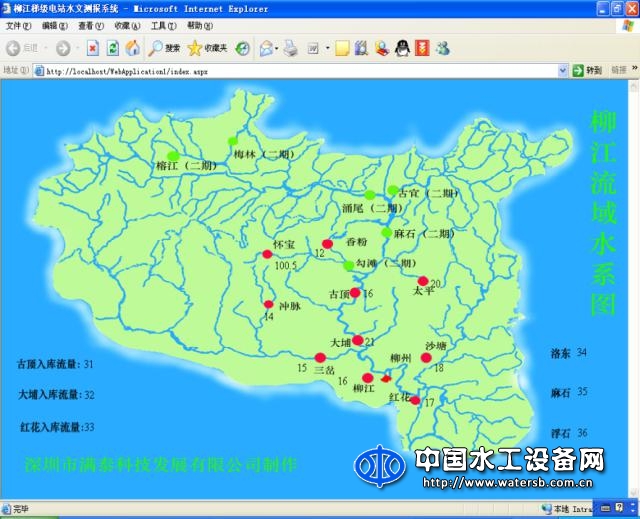Open dropdown arrow beside Mail icon
Image resolution: width=640 pixels, height=519 pixels.
click(x=276, y=49)
